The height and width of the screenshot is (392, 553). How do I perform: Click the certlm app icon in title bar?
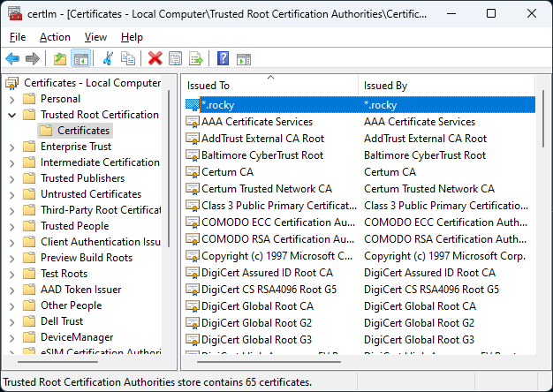15,14
